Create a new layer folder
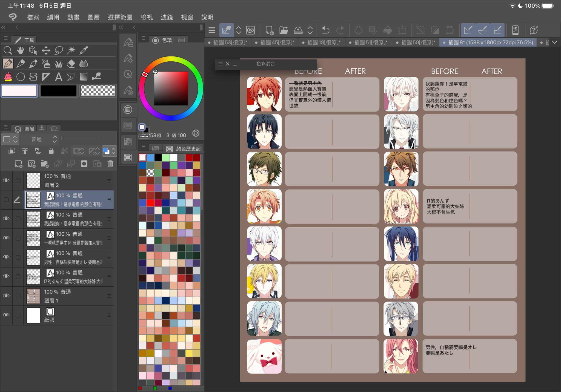Screen dimensions: 561x392 [x=44, y=164]
